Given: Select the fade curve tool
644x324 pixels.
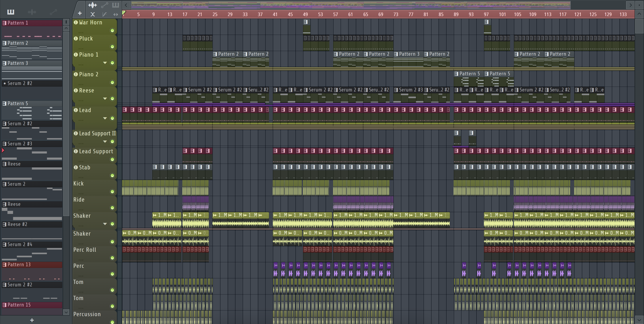Looking at the screenshot, I should pos(104,14).
